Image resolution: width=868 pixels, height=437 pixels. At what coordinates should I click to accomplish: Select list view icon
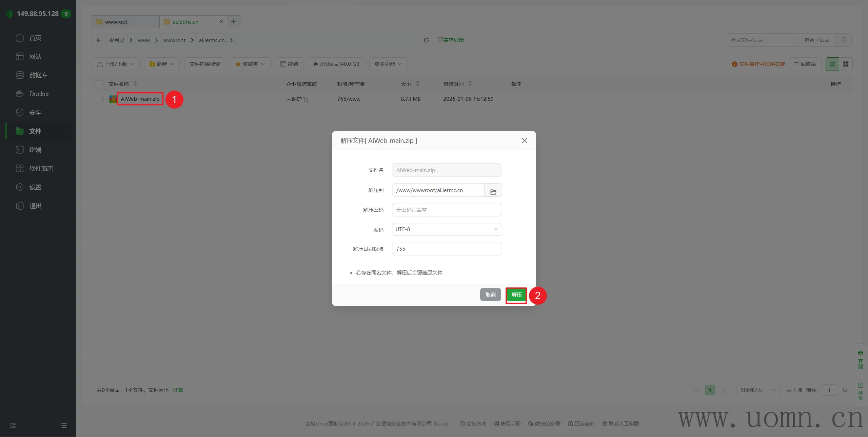pos(832,64)
